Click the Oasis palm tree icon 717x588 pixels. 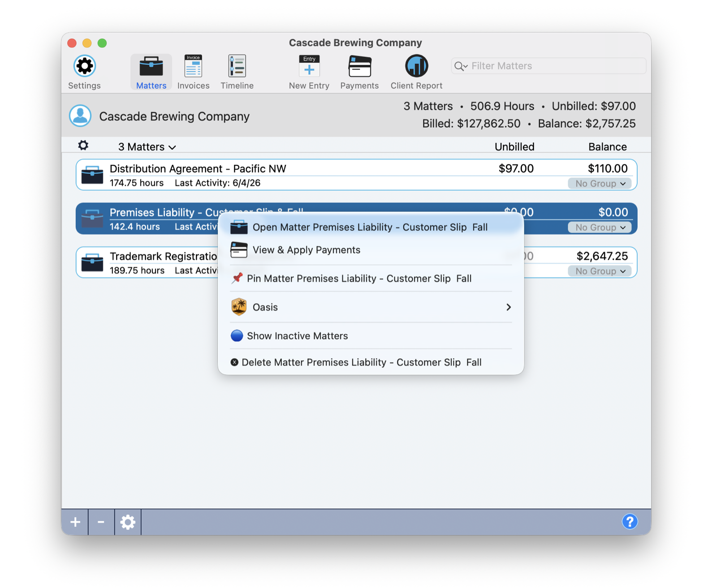coord(239,307)
